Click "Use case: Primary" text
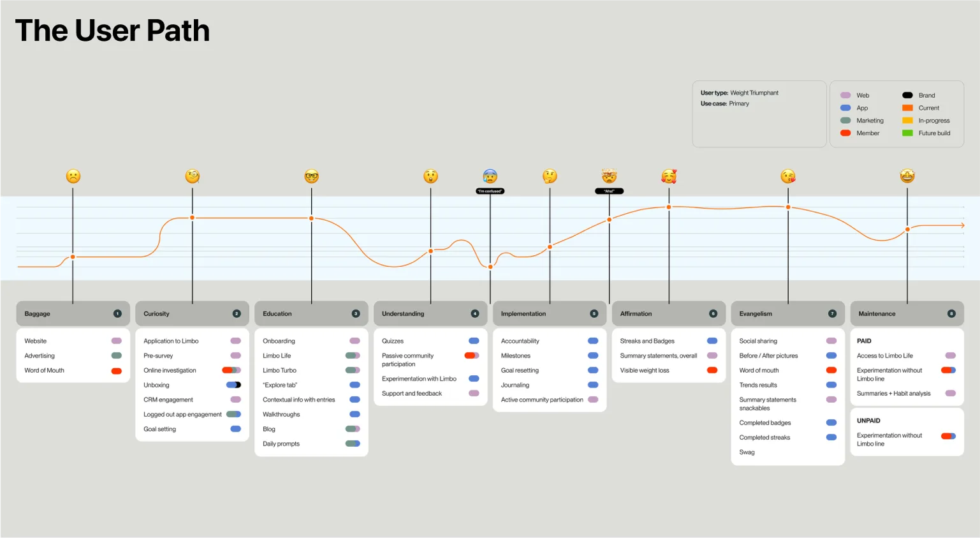This screenshot has height=538, width=980. click(x=725, y=103)
